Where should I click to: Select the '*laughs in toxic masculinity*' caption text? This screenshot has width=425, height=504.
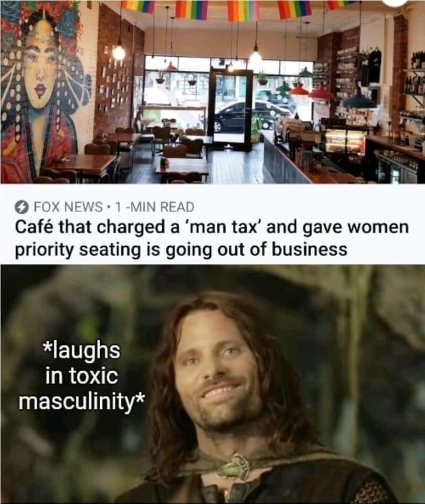point(82,377)
